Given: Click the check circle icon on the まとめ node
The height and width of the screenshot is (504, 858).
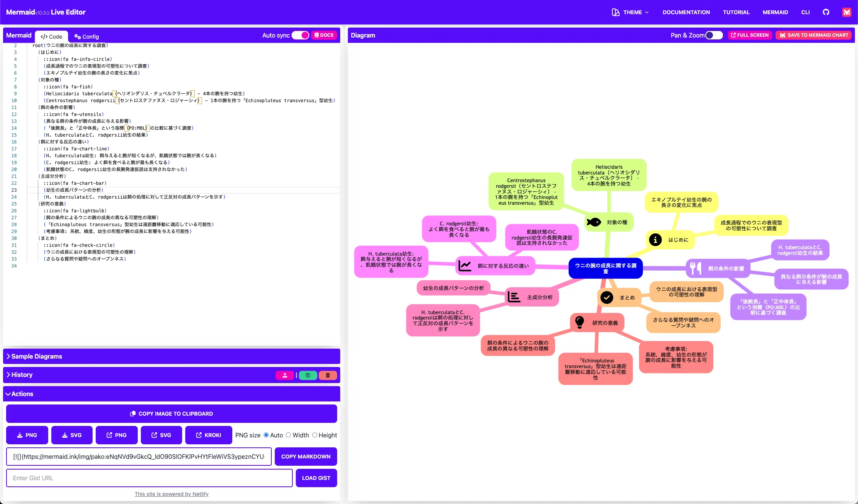Looking at the screenshot, I should (x=607, y=297).
